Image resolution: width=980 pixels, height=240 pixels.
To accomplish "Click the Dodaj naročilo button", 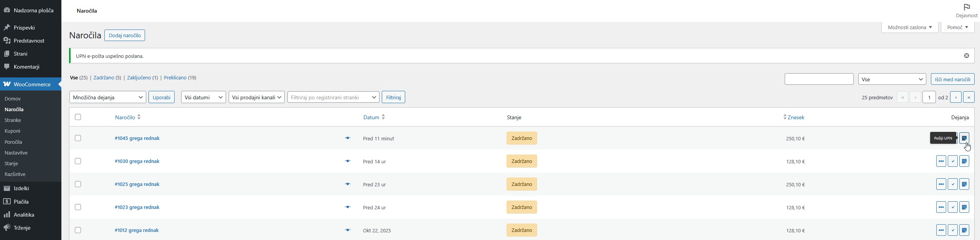I will pyautogui.click(x=125, y=35).
